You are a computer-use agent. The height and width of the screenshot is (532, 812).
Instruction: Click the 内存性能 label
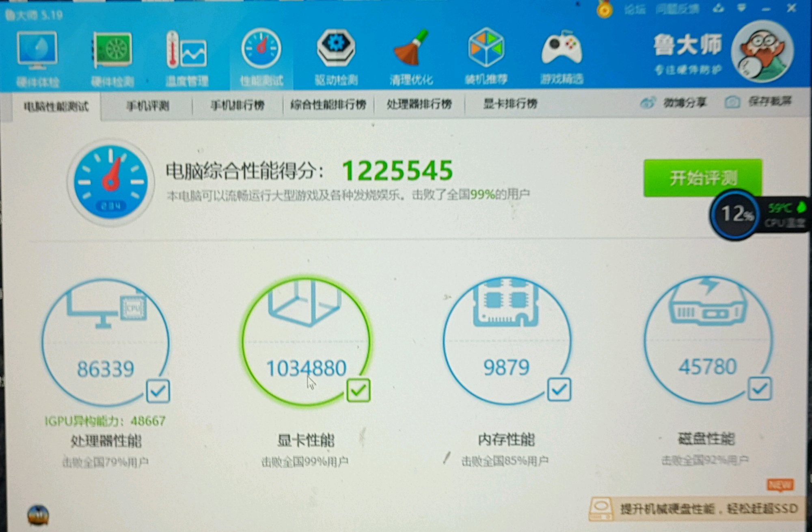pyautogui.click(x=506, y=439)
